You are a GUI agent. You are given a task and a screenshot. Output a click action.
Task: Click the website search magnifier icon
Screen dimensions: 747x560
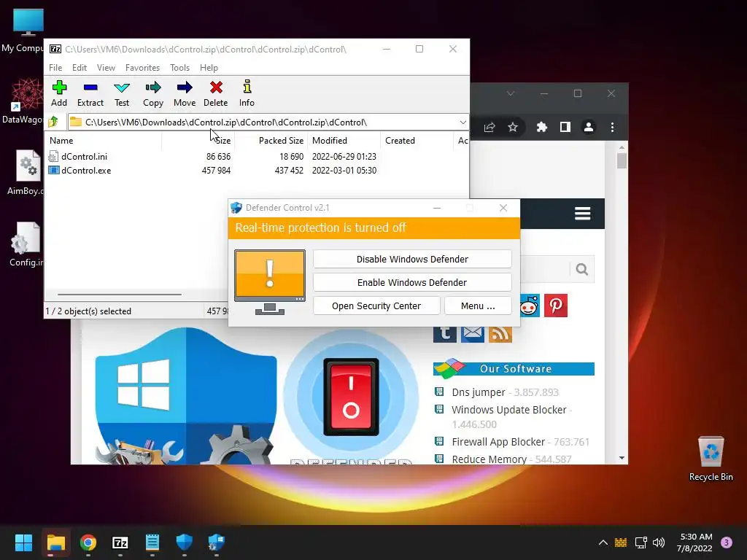(581, 270)
